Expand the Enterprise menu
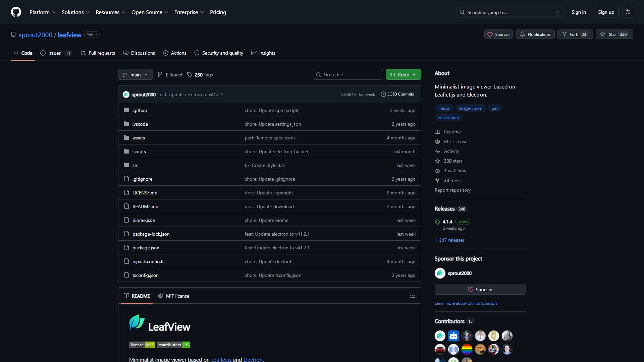The width and height of the screenshot is (644, 362). [x=189, y=12]
